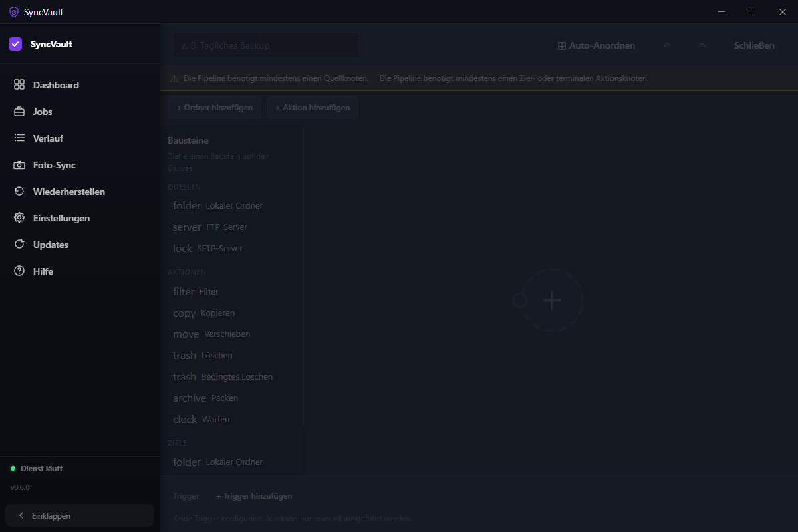Click warning text about missing Quellknoten
The height and width of the screenshot is (532, 798).
(x=276, y=78)
